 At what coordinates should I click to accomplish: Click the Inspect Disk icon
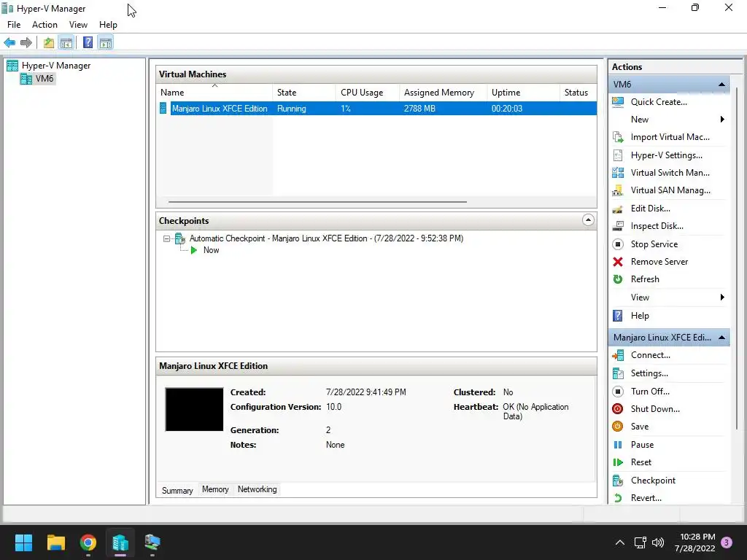(618, 226)
